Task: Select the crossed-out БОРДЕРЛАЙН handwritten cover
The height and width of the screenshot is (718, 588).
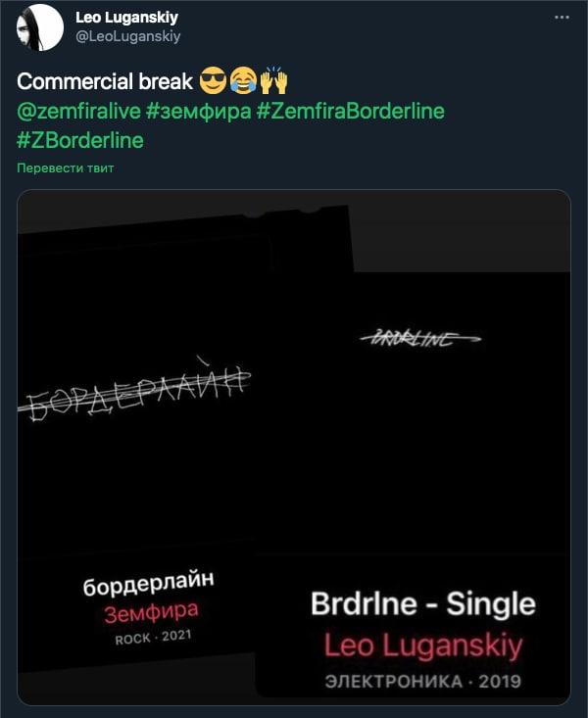Action: coord(134,389)
